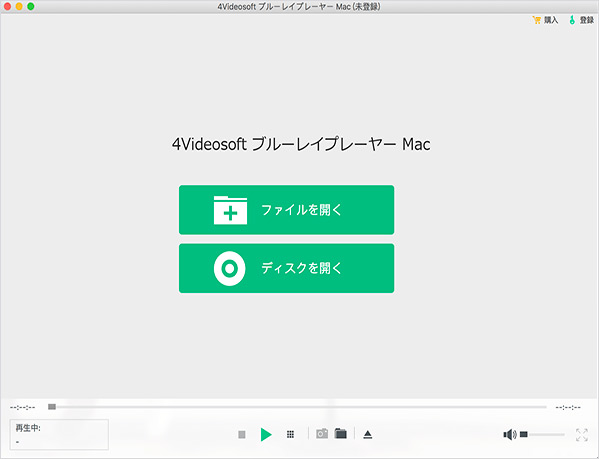Click the playback progress bar track
The image size is (599, 459).
[x=297, y=407]
